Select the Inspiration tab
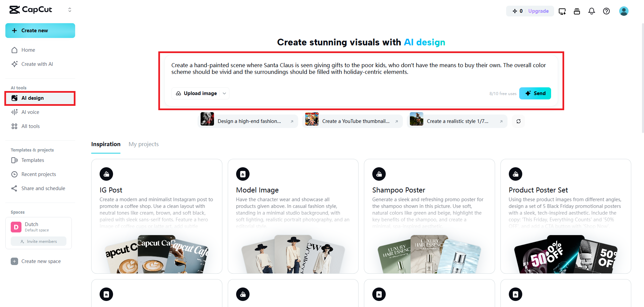This screenshot has width=644, height=307. point(106,144)
